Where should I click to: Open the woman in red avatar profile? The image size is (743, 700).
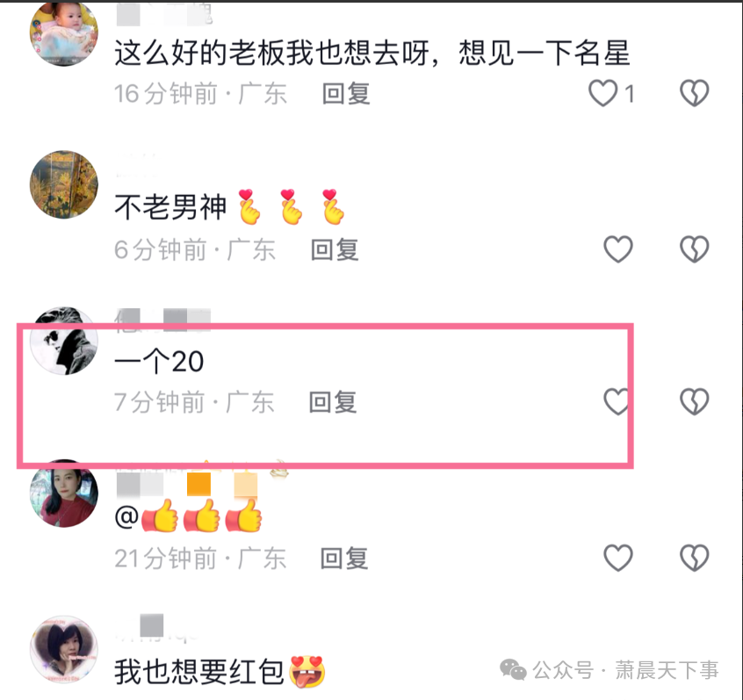click(x=64, y=494)
